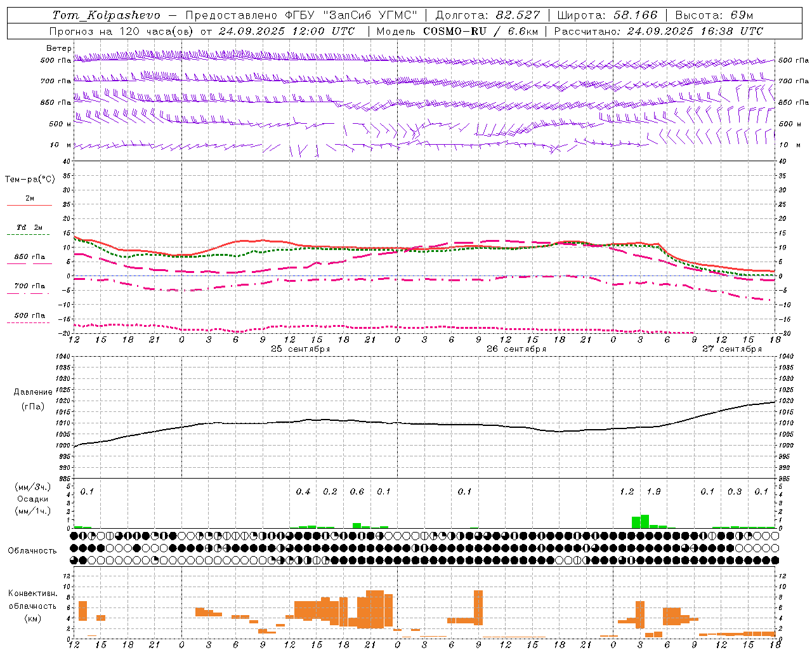The image size is (812, 650).
Task: Click the (мм/1ч.) precipitation unit label
Action: [33, 511]
